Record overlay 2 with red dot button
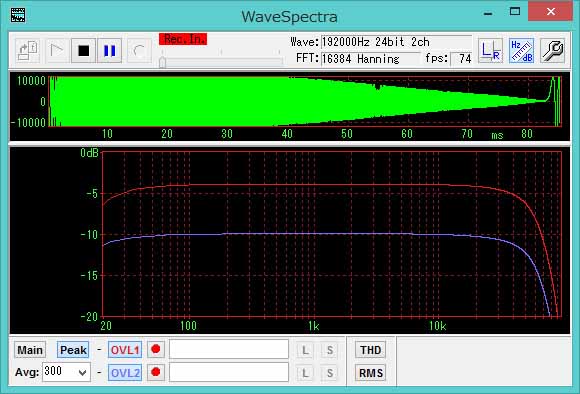The image size is (580, 394). coord(156,372)
